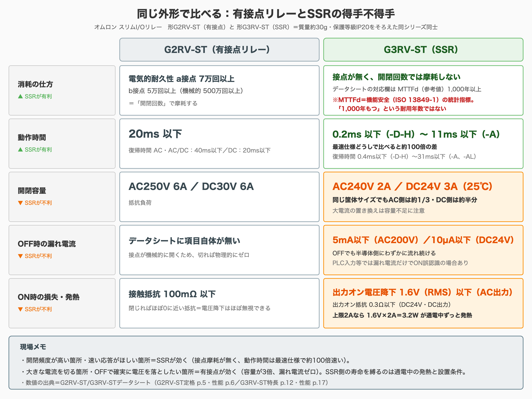Click the 消耗の仕方 row label
Viewport: 532px width, 399px height.
tap(35, 84)
